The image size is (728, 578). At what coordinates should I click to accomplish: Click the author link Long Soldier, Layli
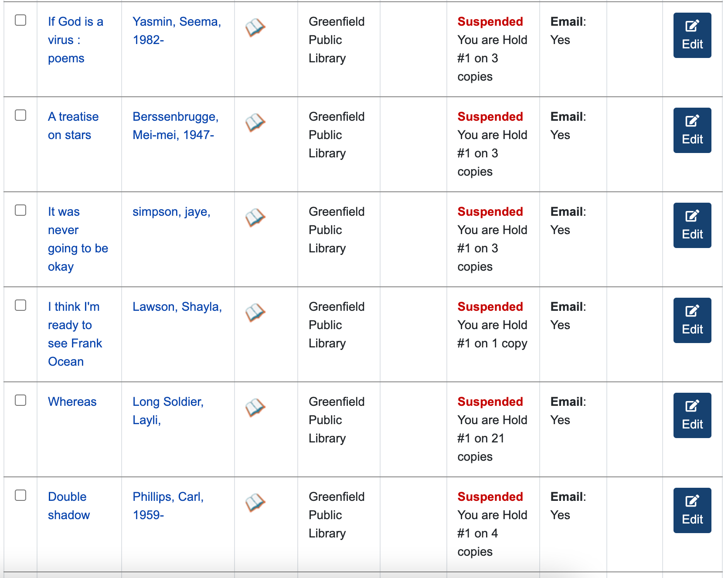pos(168,411)
